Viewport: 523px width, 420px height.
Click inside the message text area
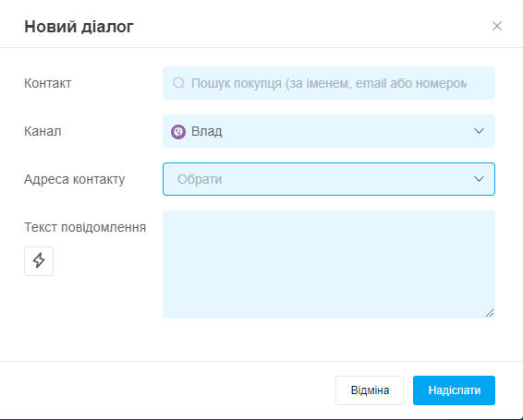point(329,264)
